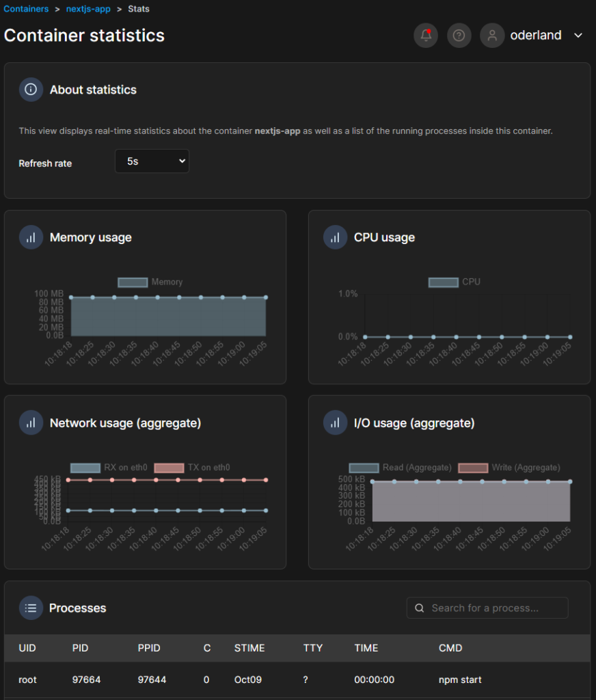Viewport: 596px width, 700px height.
Task: Hide the Read (Aggregate) dataset
Action: [364, 468]
